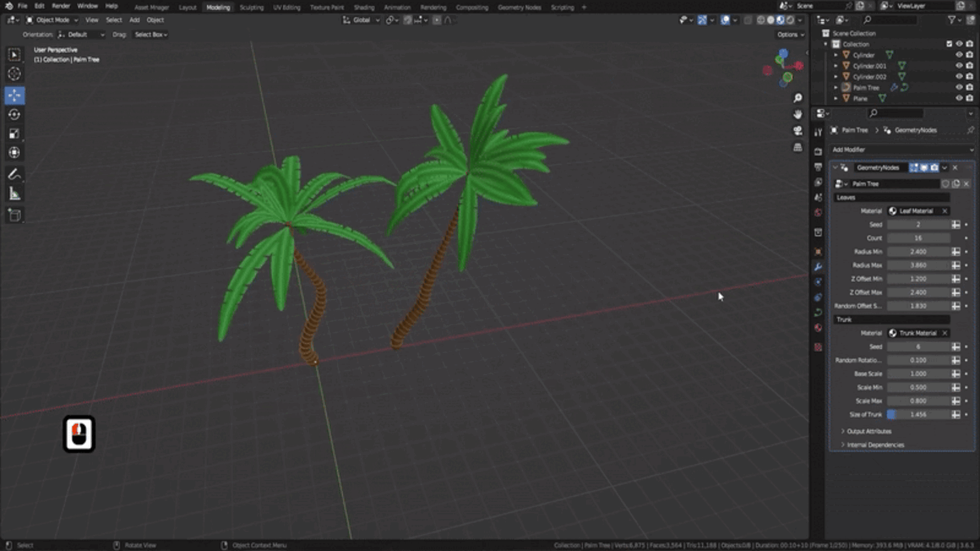Switch to the Sculpting workspace tab
This screenshot has height=551, width=980.
click(x=252, y=7)
